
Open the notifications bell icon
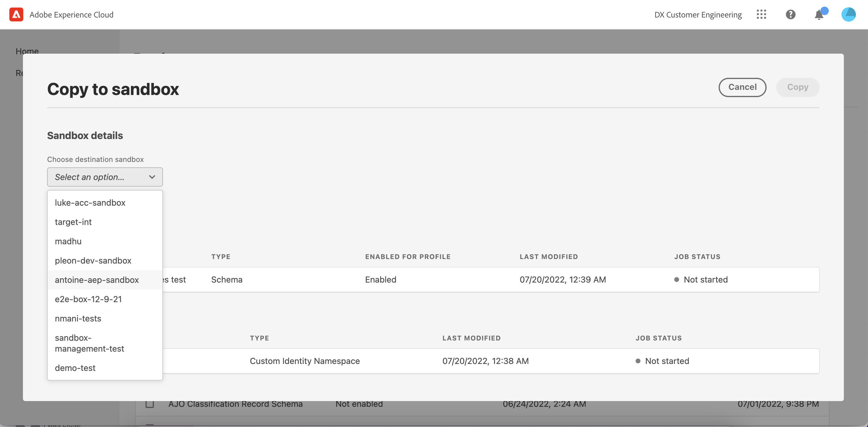pyautogui.click(x=819, y=15)
